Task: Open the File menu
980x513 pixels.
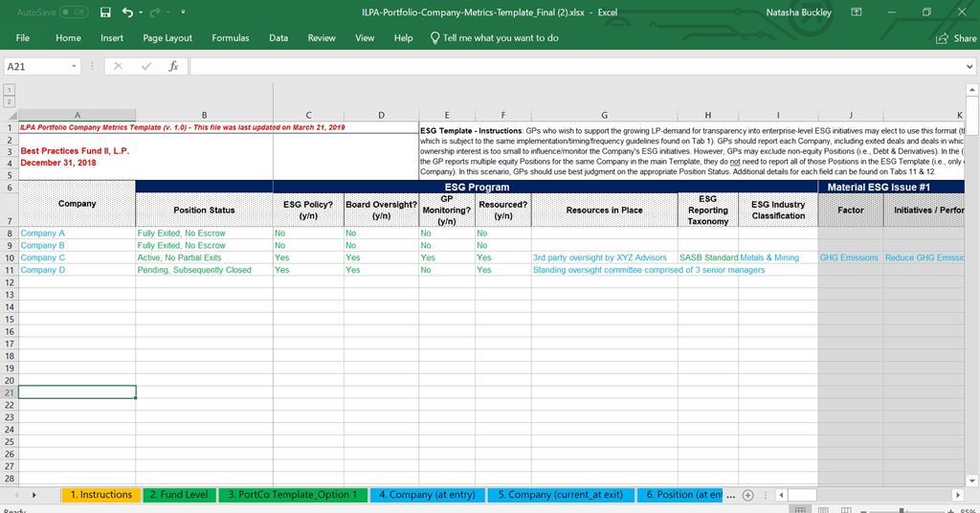Action: point(23,37)
